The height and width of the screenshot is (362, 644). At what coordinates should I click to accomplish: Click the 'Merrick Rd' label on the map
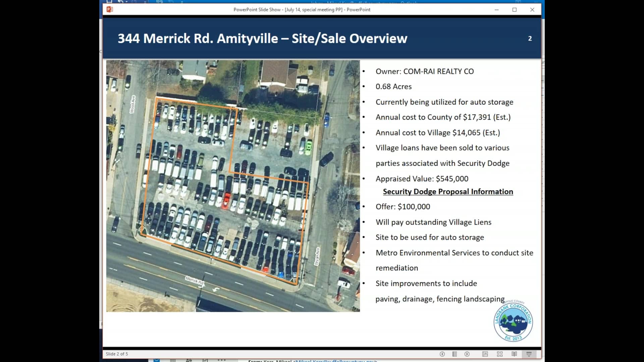[195, 280]
